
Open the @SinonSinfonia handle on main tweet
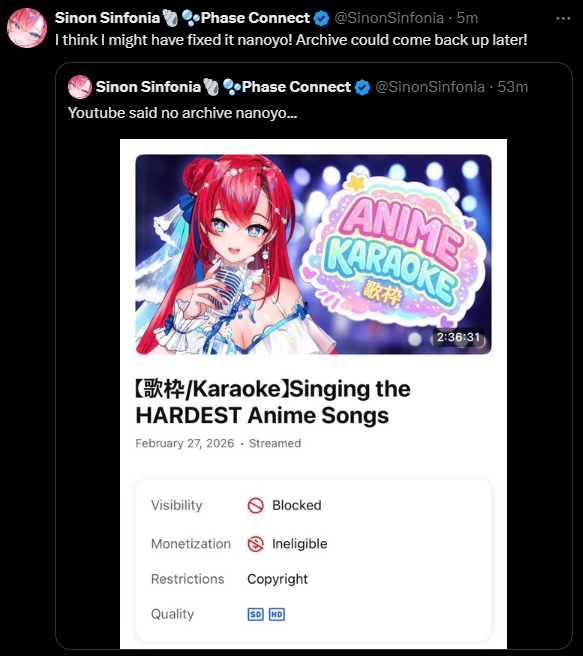389,18
